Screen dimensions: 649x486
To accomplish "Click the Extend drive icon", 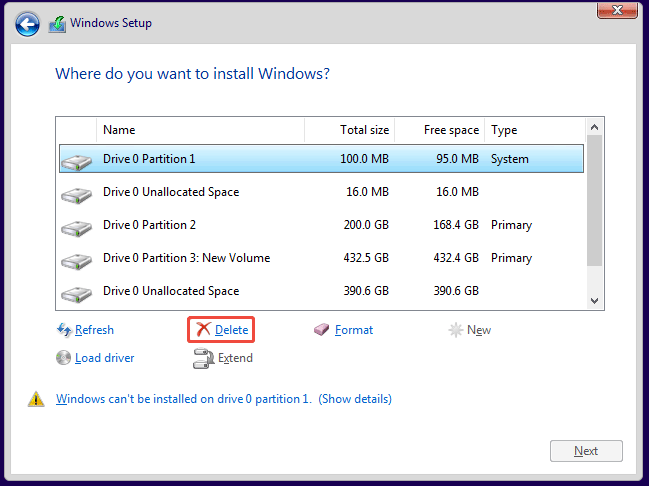I will click(x=203, y=358).
